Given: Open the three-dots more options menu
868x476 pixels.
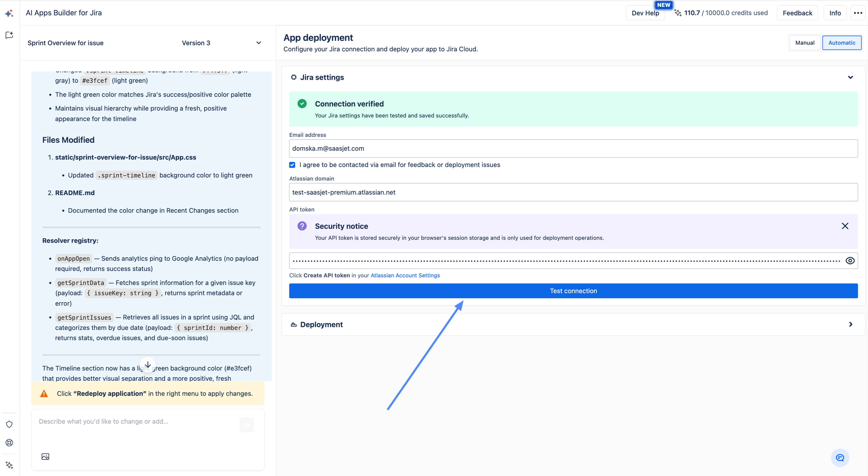Looking at the screenshot, I should click(858, 13).
